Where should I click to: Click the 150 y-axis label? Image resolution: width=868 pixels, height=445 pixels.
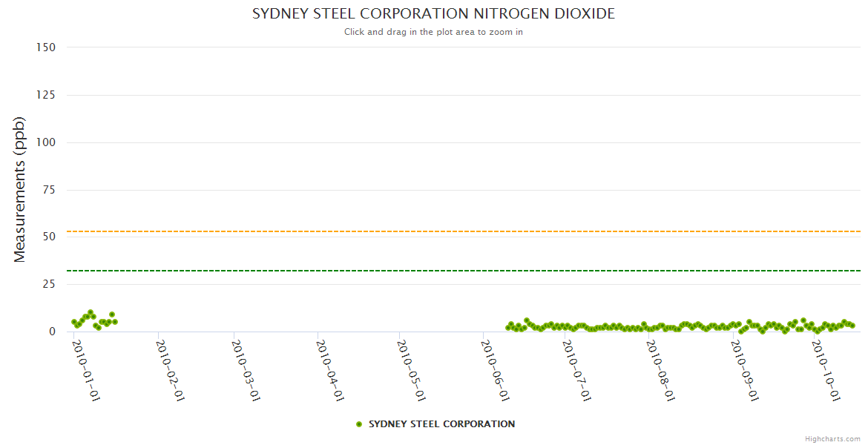[x=46, y=47]
